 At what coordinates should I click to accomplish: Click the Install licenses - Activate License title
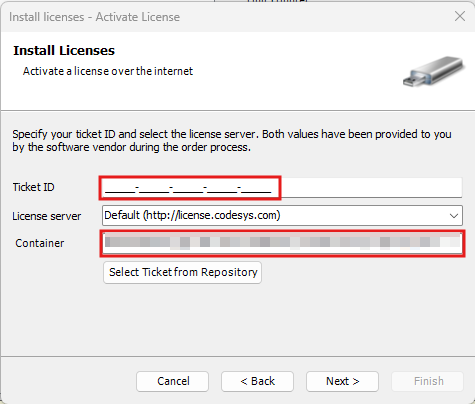(94, 17)
